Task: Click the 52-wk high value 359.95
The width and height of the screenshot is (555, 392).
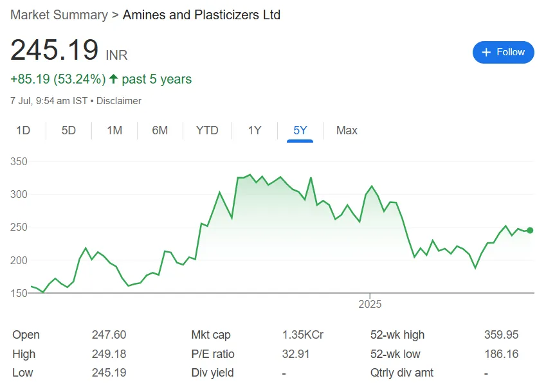Action: [x=501, y=335]
